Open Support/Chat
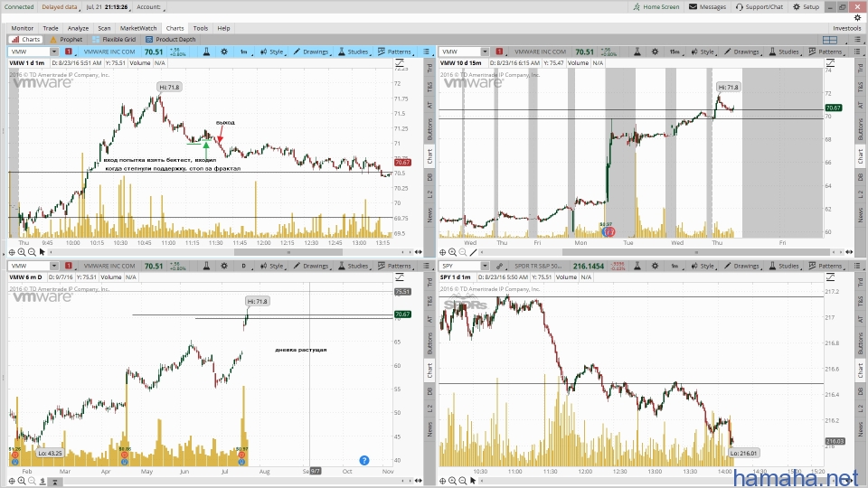 pyautogui.click(x=759, y=6)
